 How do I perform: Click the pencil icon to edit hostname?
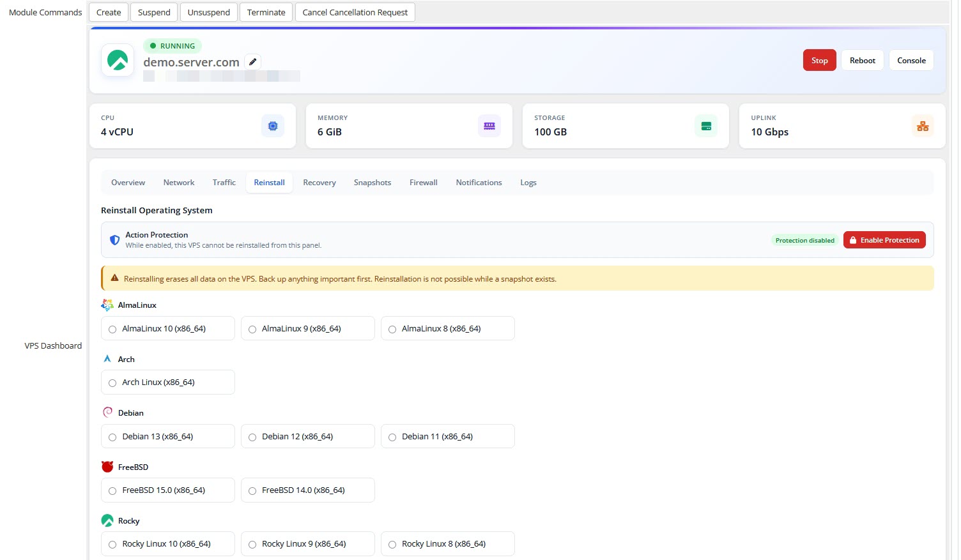(x=253, y=62)
